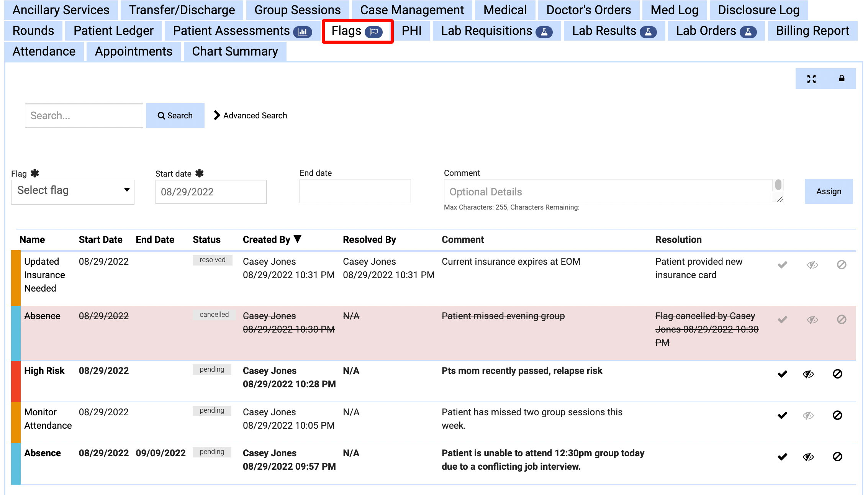Resolve the High Risk flag with the checkmark
The image size is (868, 495).
783,374
